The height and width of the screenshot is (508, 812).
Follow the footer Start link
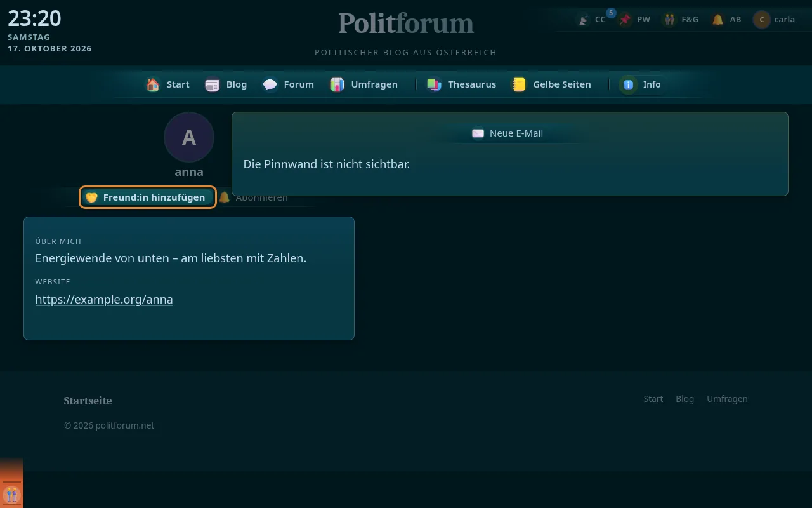pos(653,399)
